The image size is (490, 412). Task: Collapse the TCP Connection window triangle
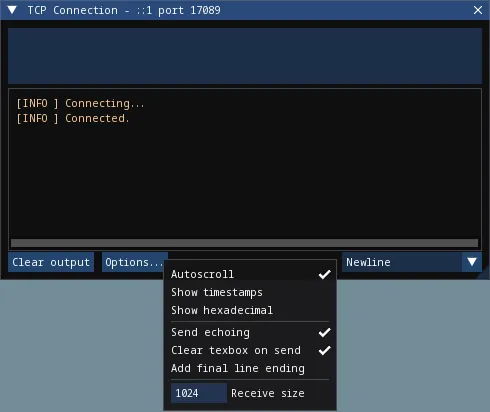coord(12,10)
